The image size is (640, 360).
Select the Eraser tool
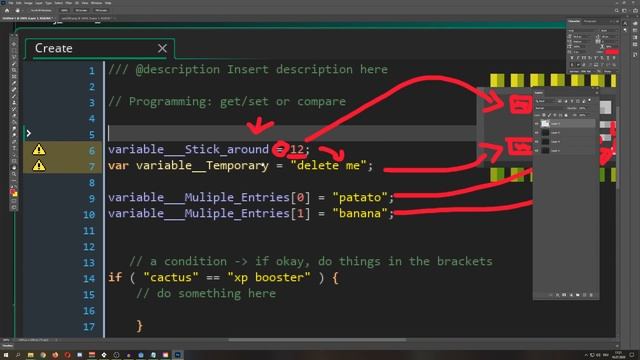pos(14,116)
